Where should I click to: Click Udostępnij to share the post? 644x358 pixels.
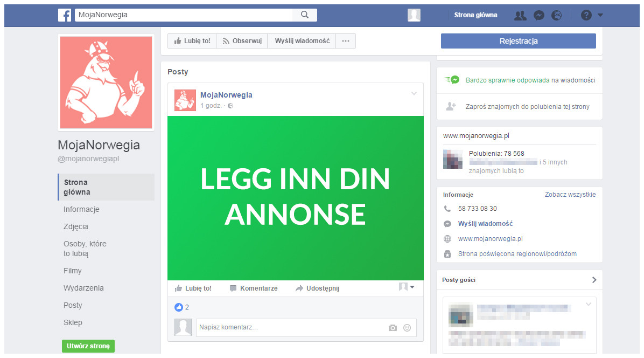coord(318,288)
